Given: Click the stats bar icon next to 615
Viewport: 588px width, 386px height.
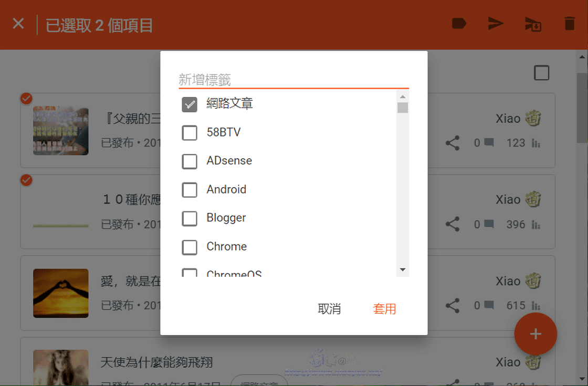Looking at the screenshot, I should pyautogui.click(x=536, y=306).
